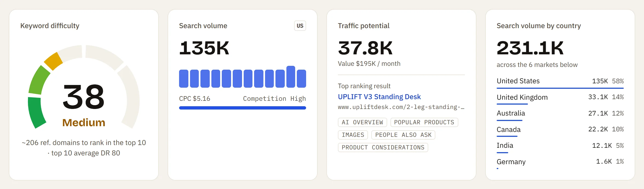The height and width of the screenshot is (189, 644).
Task: Click the United States share bar
Action: point(560,88)
